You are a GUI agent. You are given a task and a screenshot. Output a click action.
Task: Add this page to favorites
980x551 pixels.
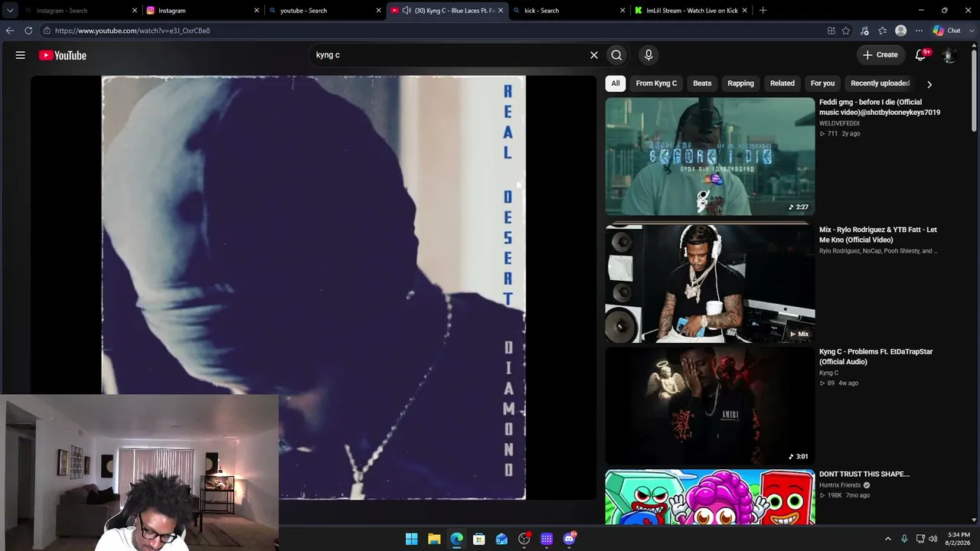[x=846, y=31]
